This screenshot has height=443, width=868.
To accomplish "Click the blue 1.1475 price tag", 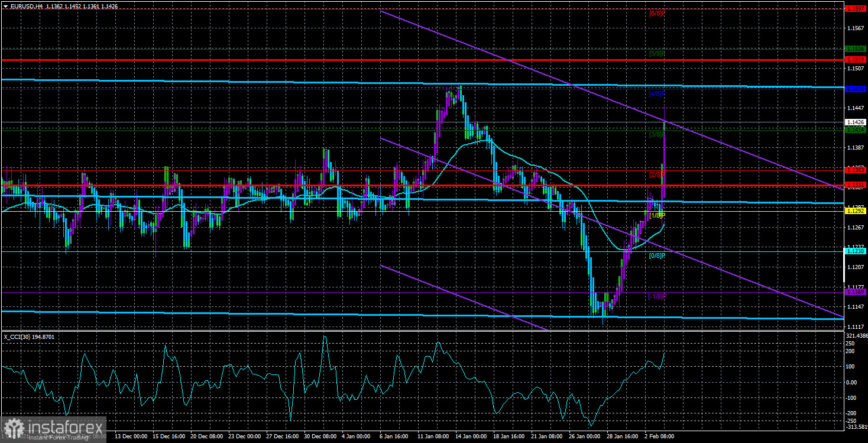I will click(x=856, y=89).
